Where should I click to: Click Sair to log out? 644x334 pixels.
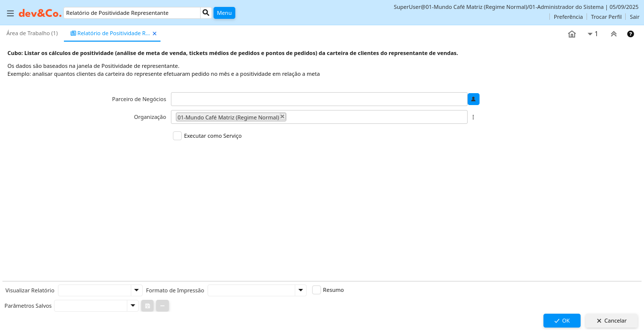635,17
